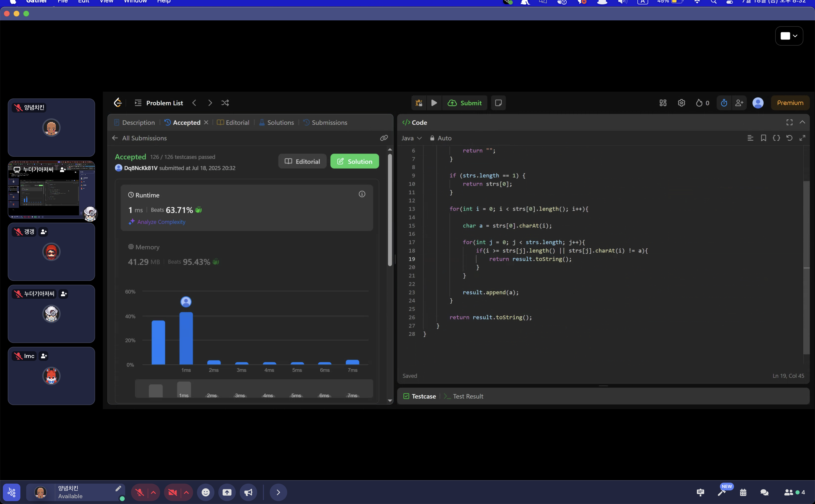Click the reset code icon in the editor
Viewport: 815px width, 504px height.
(x=790, y=138)
